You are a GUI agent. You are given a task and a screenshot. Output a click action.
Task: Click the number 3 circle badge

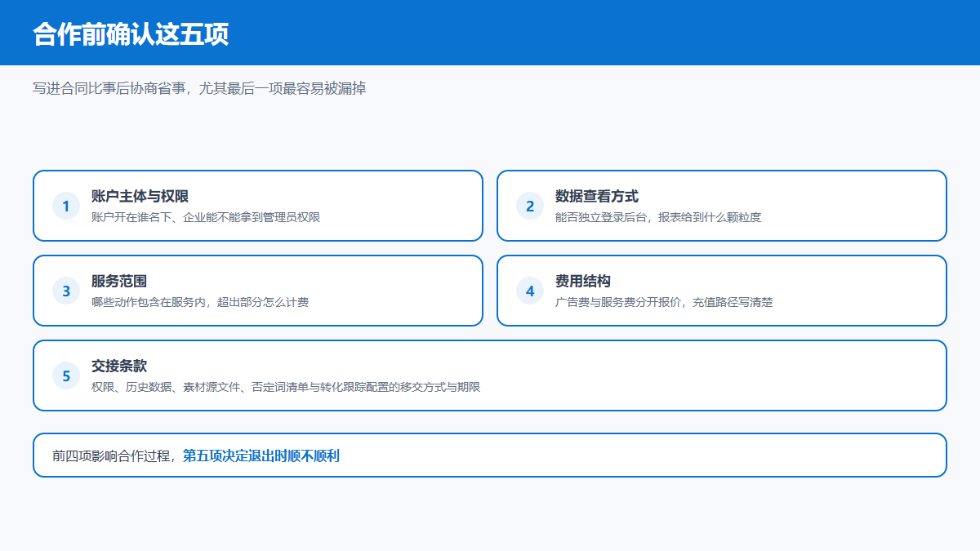pyautogui.click(x=66, y=291)
